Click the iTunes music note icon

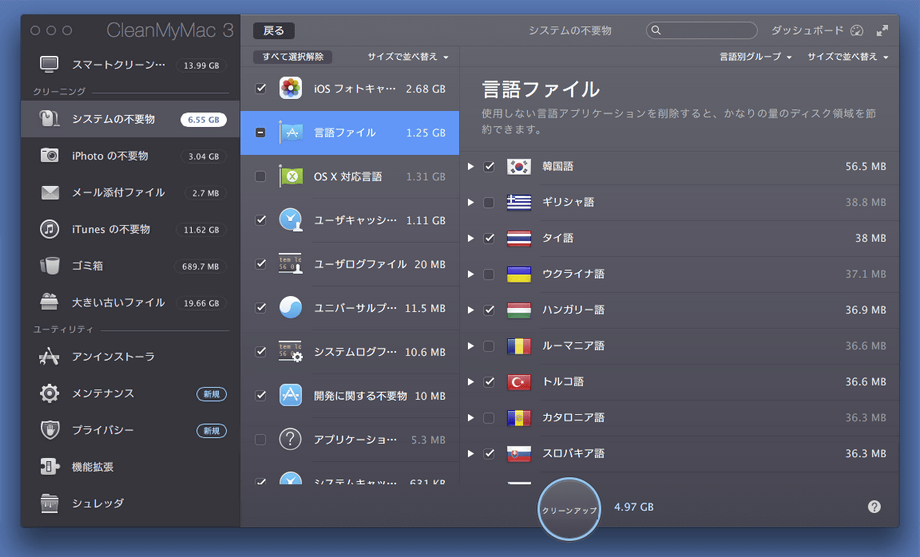tap(49, 229)
